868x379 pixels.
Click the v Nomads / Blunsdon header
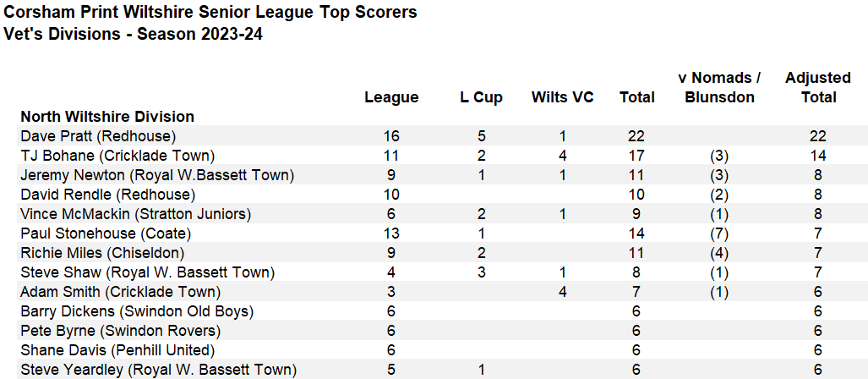[719, 87]
